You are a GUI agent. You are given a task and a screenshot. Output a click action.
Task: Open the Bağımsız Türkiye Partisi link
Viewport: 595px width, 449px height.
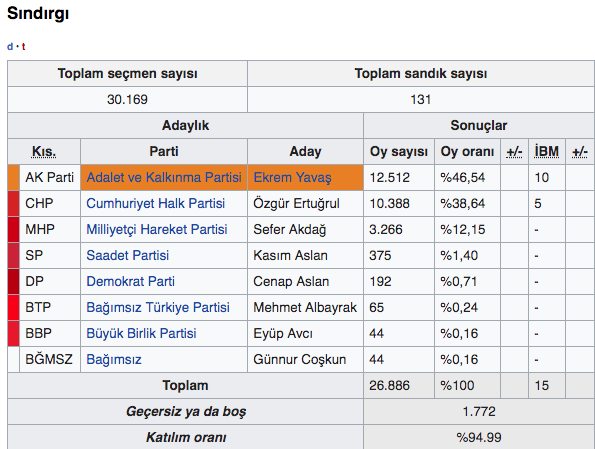tap(158, 307)
